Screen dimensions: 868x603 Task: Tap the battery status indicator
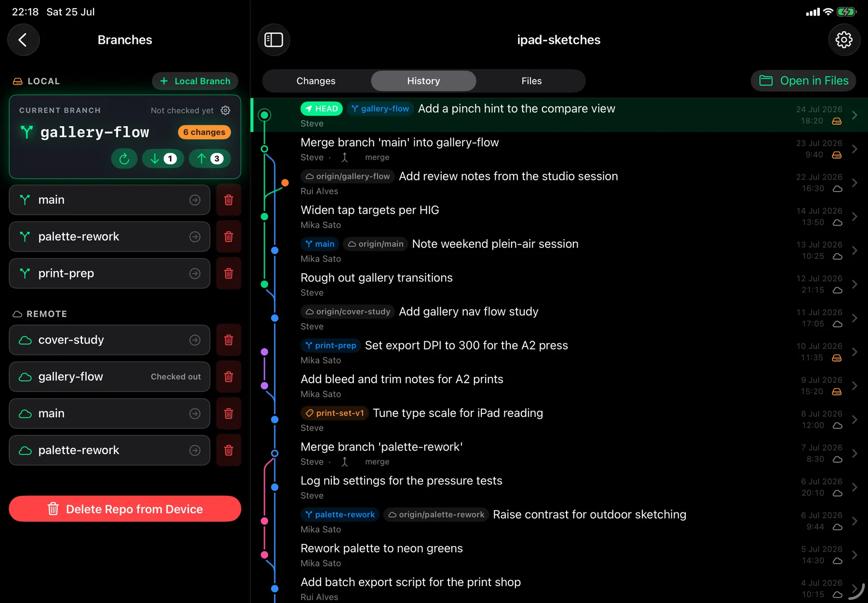[x=846, y=12]
